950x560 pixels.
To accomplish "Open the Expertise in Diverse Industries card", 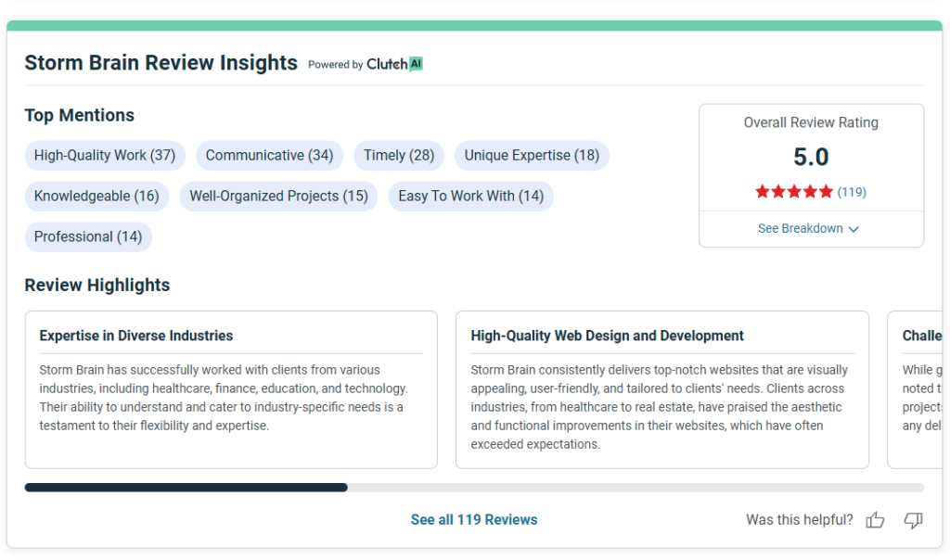I will coord(231,389).
